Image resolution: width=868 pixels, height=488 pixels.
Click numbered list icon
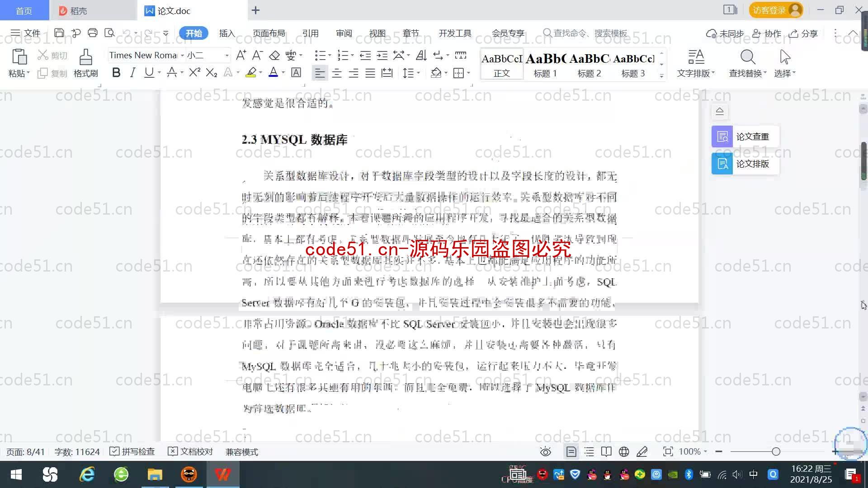click(343, 55)
